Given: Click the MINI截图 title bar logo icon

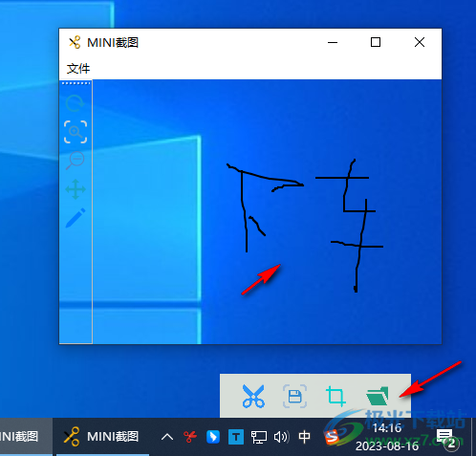Looking at the screenshot, I should coord(75,42).
